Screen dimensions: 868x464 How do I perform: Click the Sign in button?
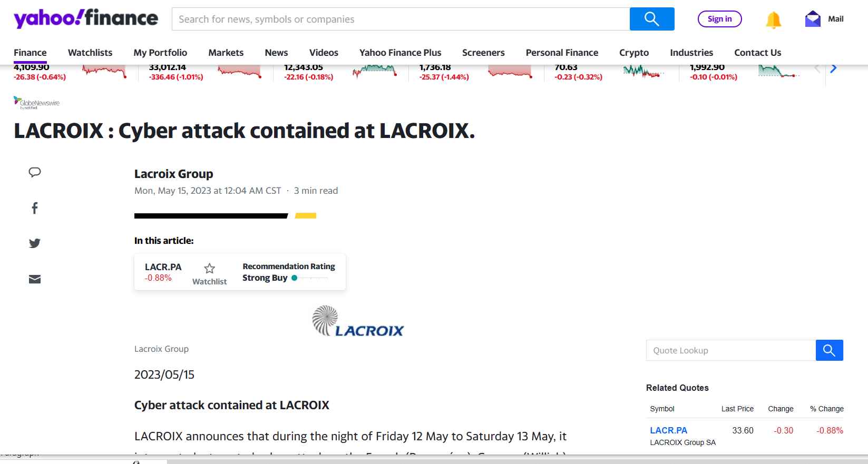(719, 19)
